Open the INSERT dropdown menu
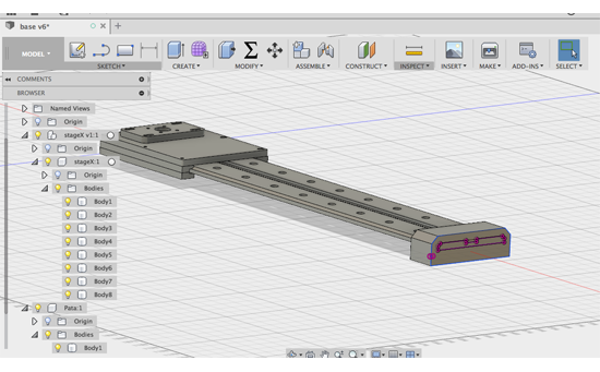Viewport: 600px width, 372px height. pyautogui.click(x=453, y=66)
